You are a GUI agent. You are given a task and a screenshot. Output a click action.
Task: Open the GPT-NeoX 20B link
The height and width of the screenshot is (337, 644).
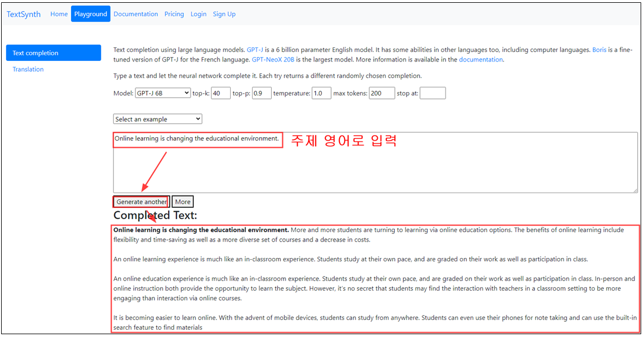[x=273, y=59]
